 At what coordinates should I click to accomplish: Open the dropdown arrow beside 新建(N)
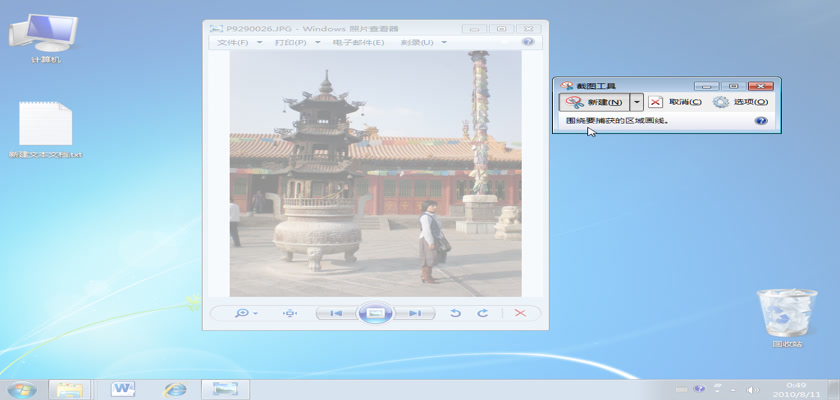[637, 102]
